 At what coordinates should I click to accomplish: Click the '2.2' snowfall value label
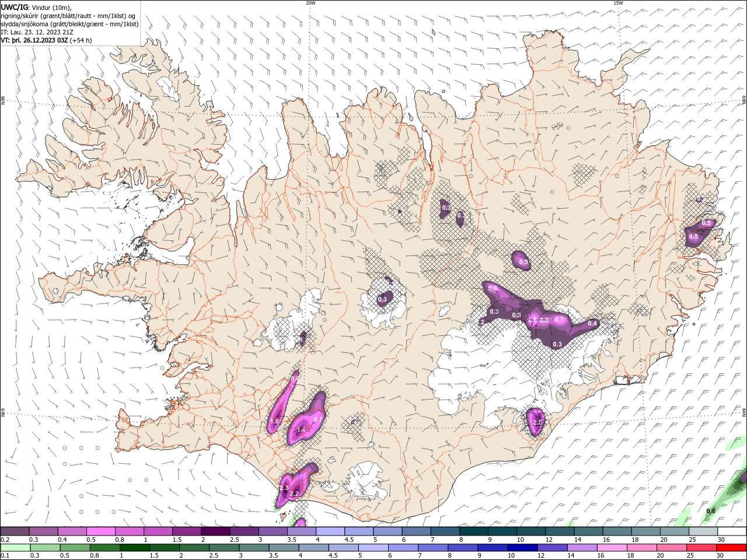click(294, 494)
